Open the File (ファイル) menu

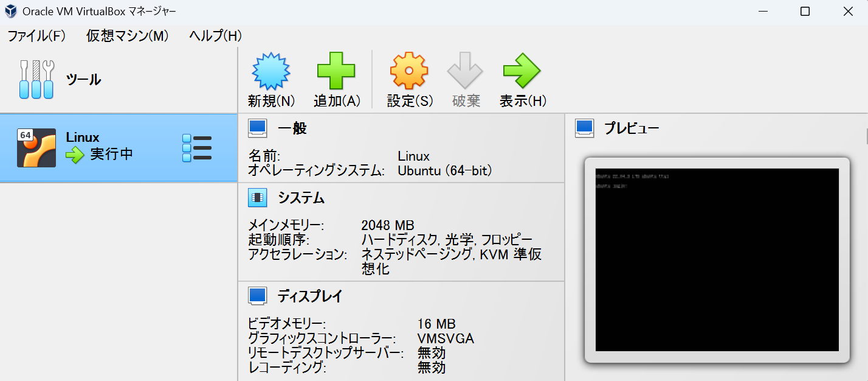(36, 35)
